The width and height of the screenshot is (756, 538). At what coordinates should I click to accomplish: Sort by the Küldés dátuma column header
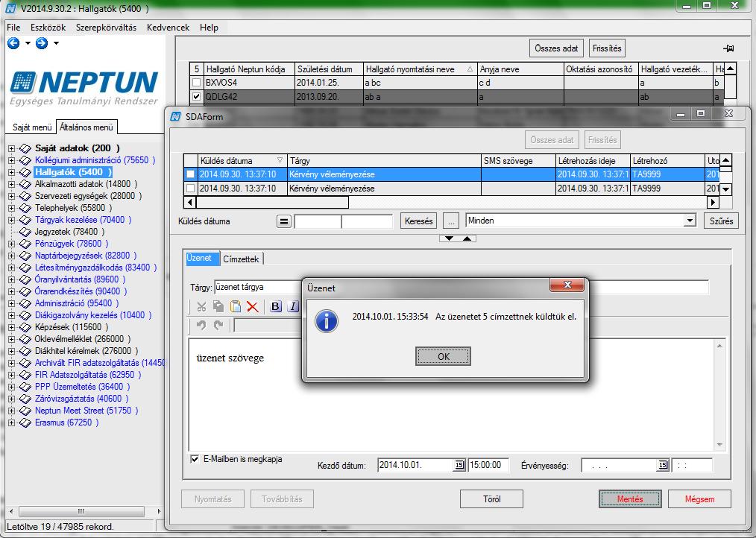point(242,160)
